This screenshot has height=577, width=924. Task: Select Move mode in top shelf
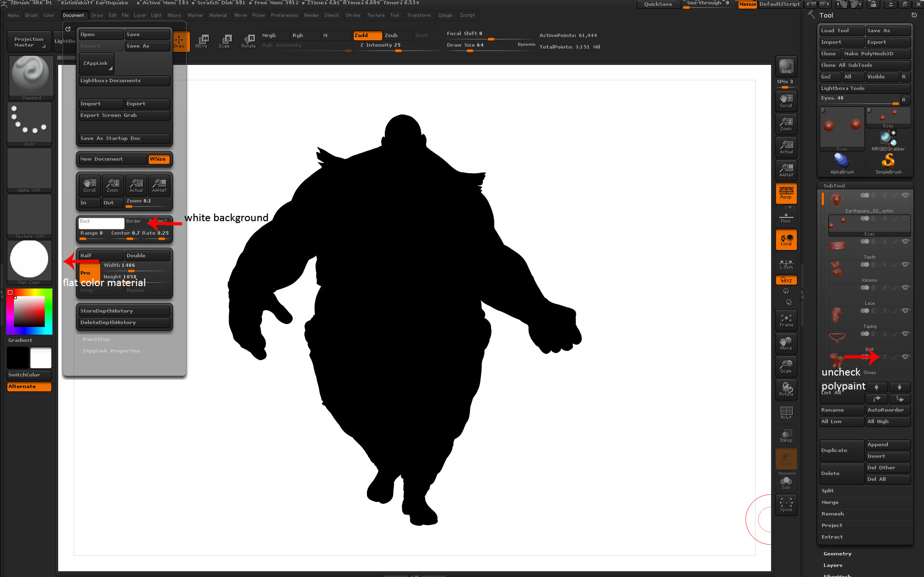point(202,41)
